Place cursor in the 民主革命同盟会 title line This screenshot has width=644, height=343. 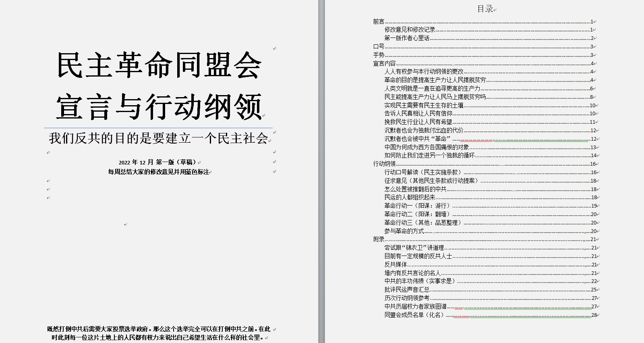coord(159,65)
